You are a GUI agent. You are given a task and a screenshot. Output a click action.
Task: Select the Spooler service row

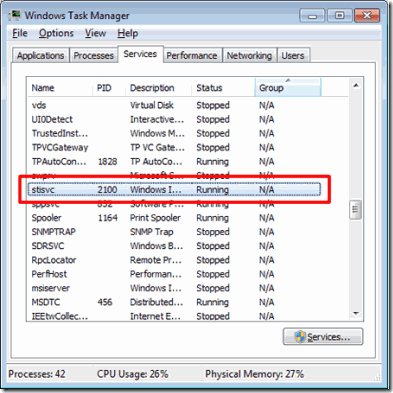tap(174, 218)
